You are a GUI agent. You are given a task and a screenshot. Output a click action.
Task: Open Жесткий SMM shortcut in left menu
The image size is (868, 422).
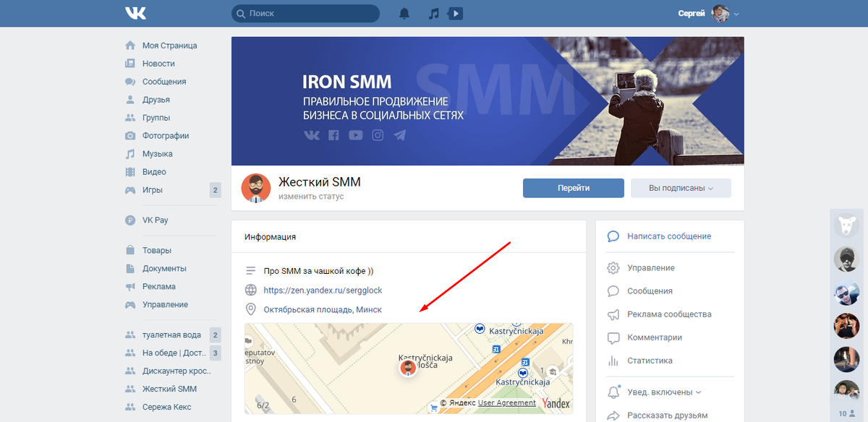coord(169,389)
